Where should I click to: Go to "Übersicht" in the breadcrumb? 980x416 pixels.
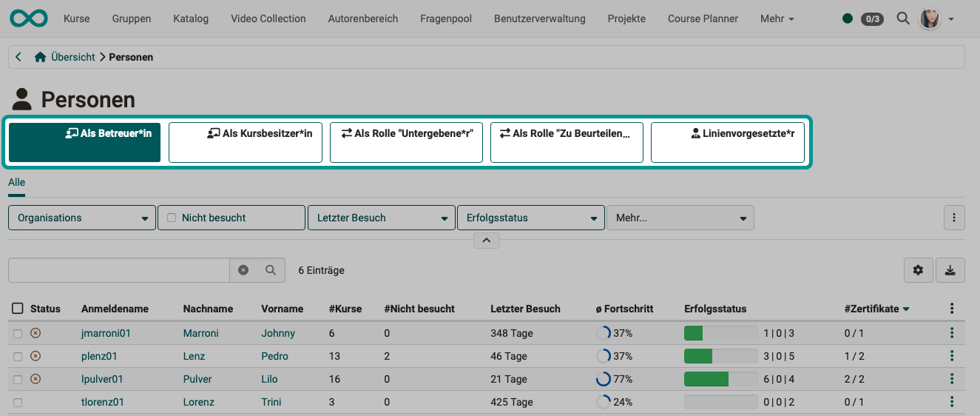72,57
